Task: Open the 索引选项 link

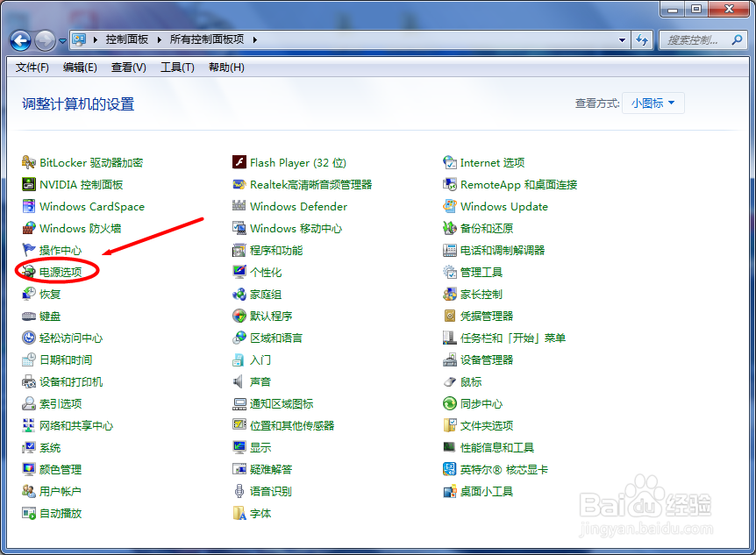Action: click(x=61, y=403)
